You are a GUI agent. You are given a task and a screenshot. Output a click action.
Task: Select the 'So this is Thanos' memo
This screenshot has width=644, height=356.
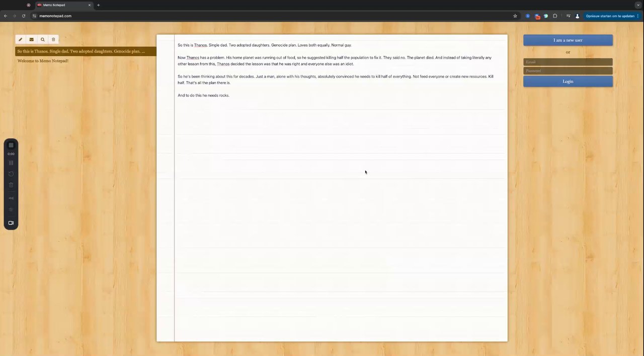pyautogui.click(x=86, y=51)
